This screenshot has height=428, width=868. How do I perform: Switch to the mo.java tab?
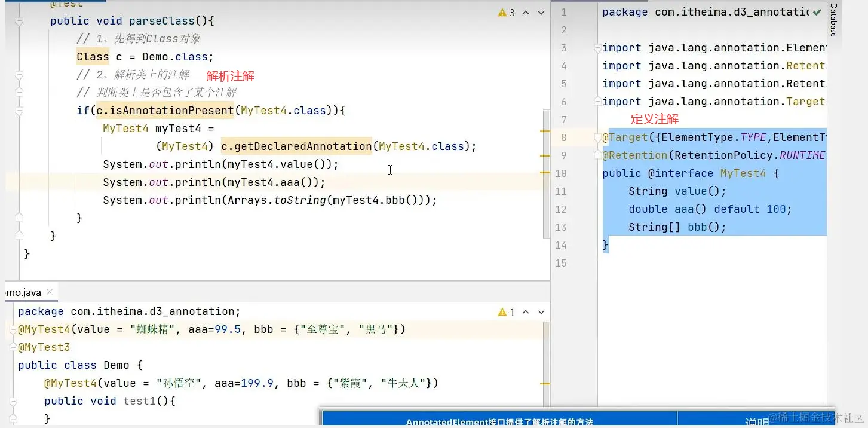point(24,292)
